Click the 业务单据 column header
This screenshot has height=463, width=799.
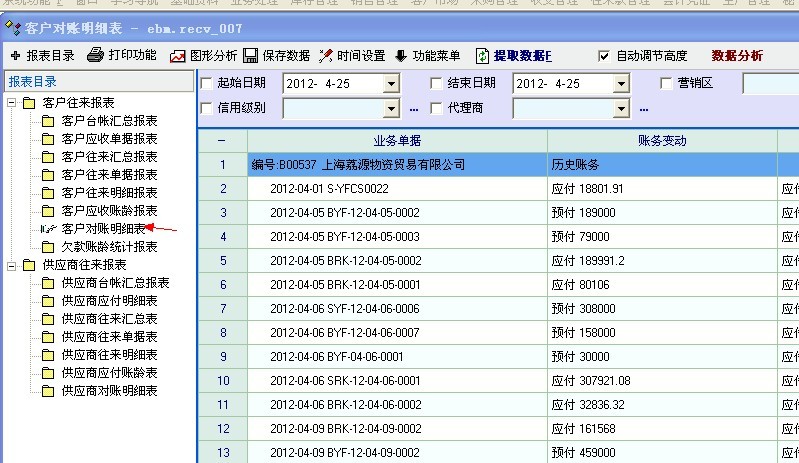click(x=396, y=141)
